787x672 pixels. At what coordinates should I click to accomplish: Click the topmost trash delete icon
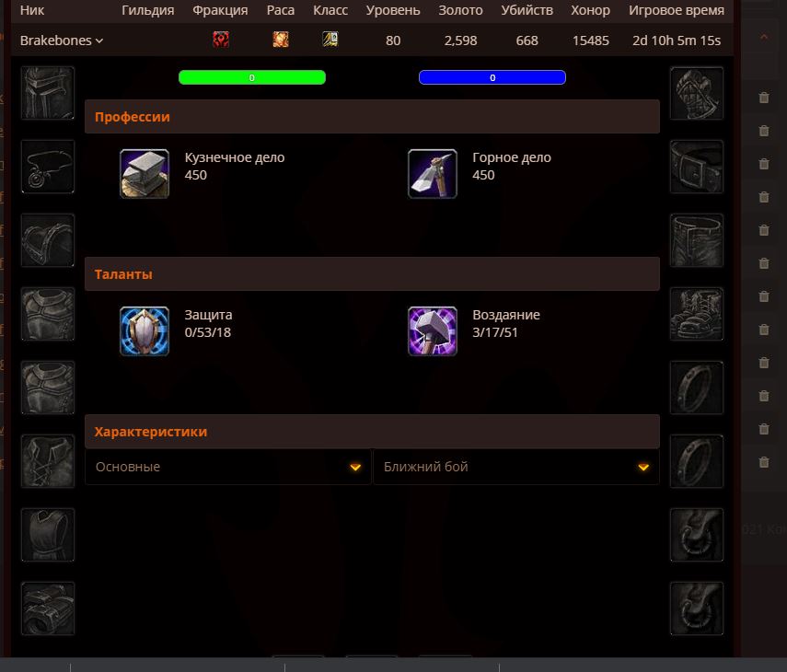tap(764, 98)
